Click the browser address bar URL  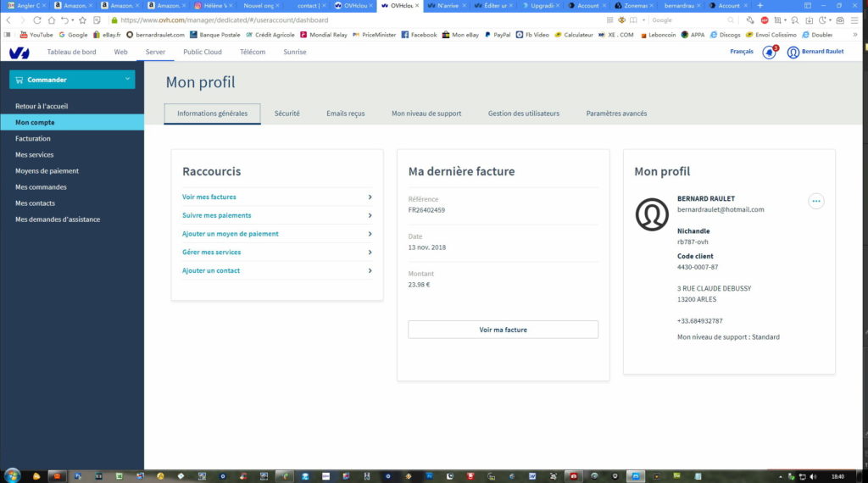[224, 20]
